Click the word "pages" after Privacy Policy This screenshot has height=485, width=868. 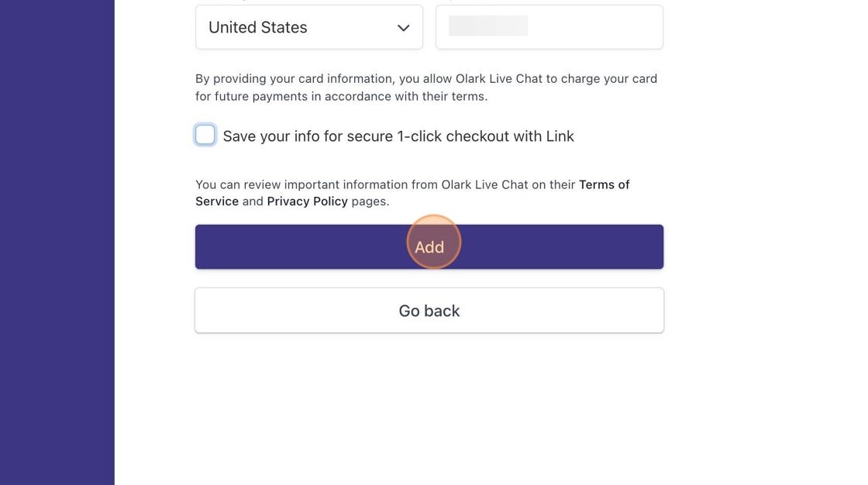(370, 201)
